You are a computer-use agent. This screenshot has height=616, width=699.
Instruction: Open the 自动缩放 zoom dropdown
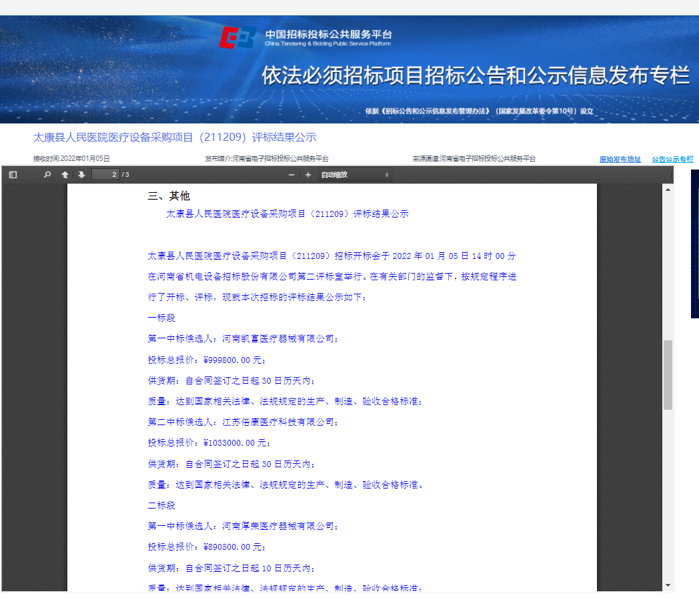coord(355,175)
